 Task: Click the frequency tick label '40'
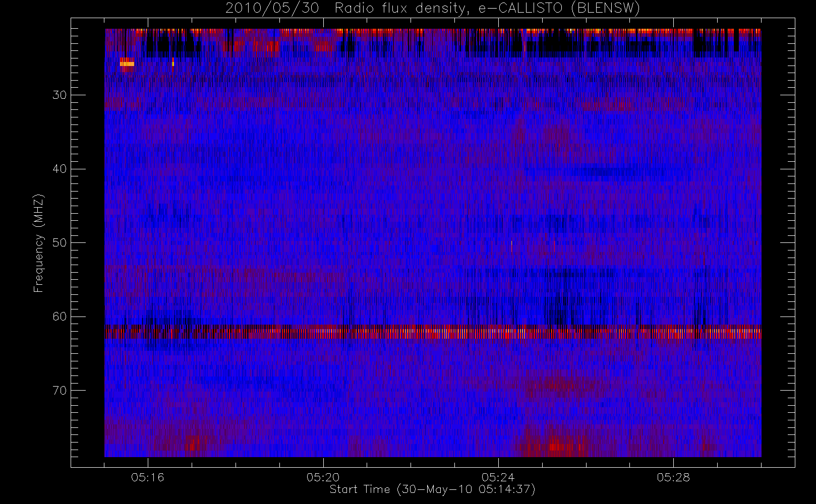60,169
